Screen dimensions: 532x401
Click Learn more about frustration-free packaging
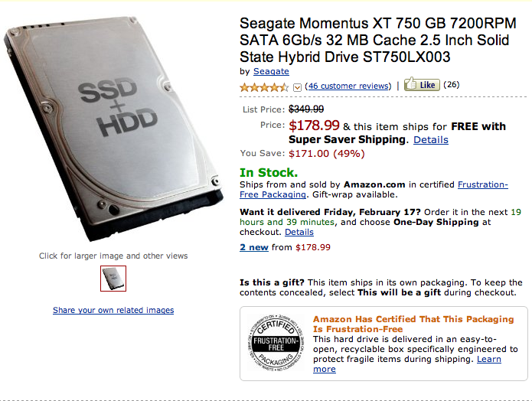[488, 359]
